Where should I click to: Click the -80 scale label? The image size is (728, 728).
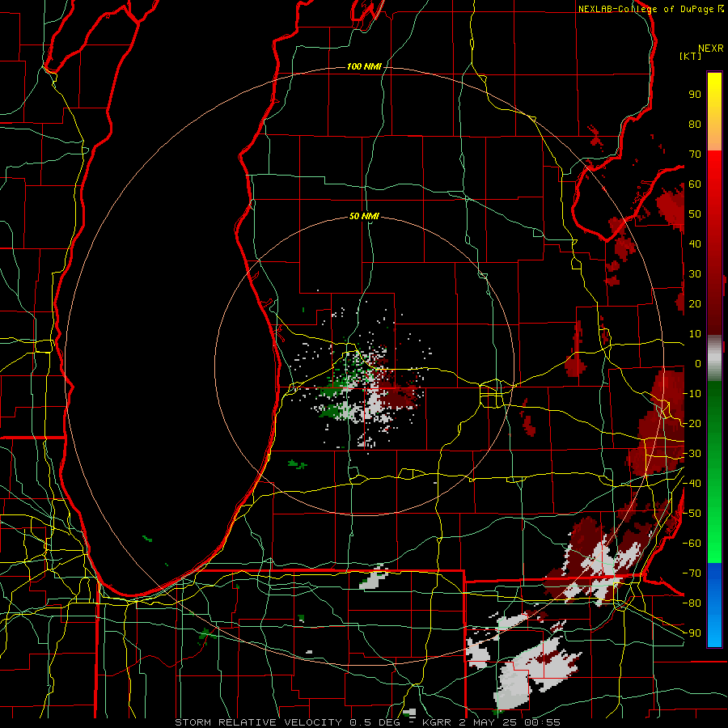[x=692, y=603]
